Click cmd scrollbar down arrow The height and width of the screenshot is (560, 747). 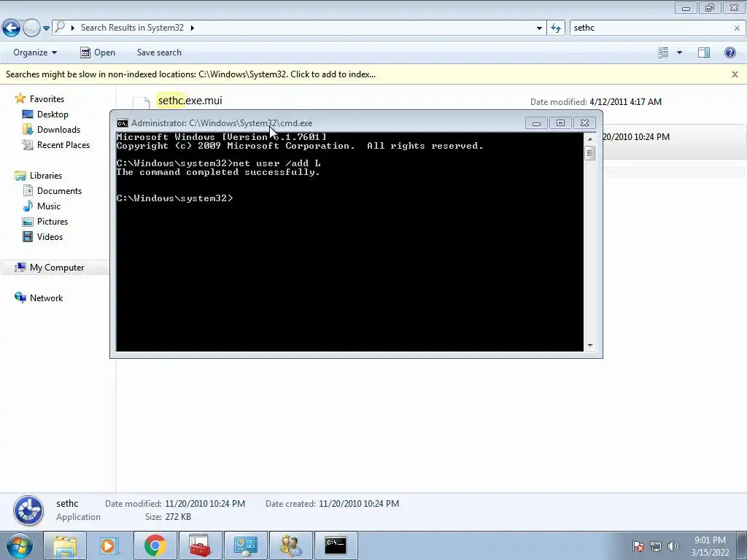[590, 346]
